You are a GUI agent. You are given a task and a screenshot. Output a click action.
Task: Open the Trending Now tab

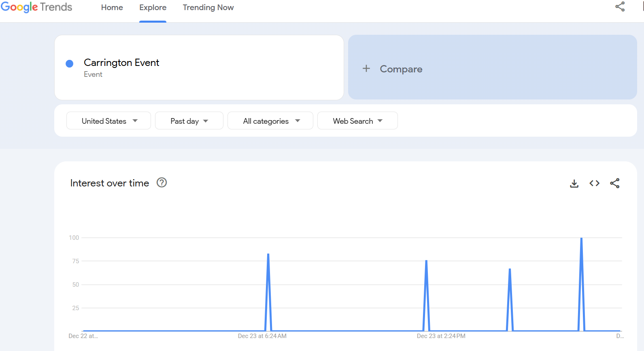(x=208, y=8)
